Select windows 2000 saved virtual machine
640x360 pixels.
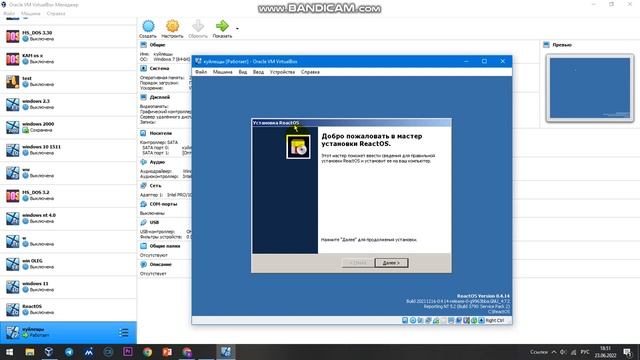click(68, 127)
